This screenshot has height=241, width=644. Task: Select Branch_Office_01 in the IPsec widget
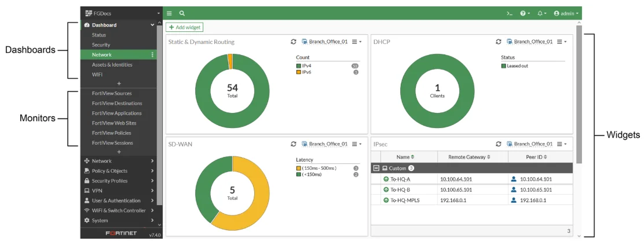point(529,144)
